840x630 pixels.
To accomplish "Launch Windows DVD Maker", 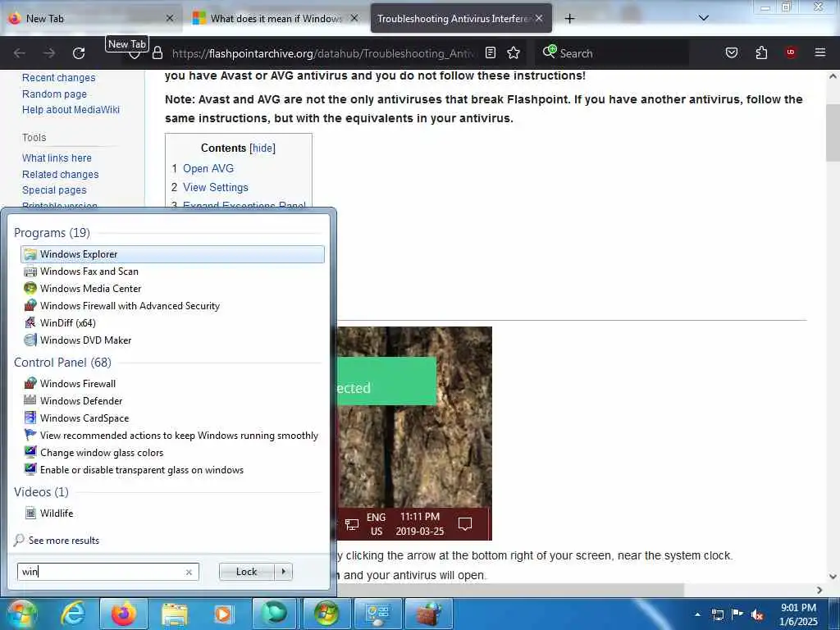I will [172, 340].
